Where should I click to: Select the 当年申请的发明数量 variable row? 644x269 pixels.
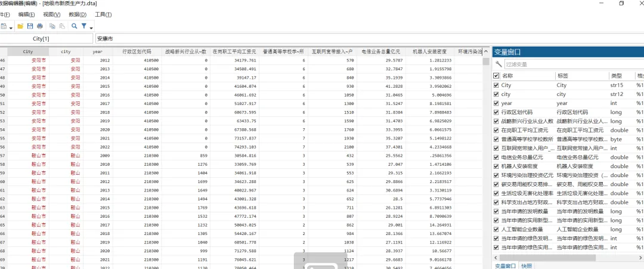coord(568,212)
